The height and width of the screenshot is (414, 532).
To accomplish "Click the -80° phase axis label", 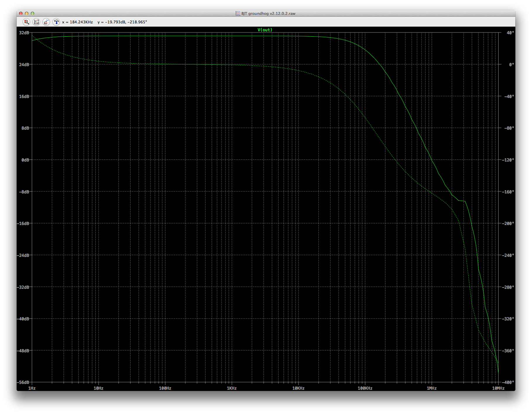I will click(509, 128).
